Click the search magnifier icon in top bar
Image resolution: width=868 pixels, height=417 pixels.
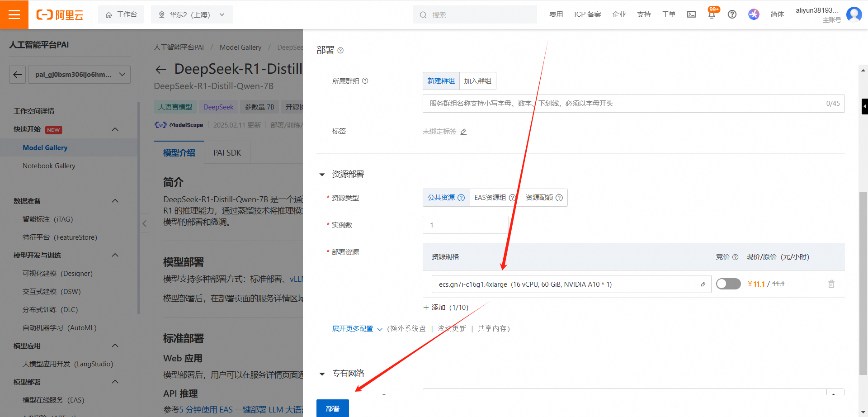pyautogui.click(x=423, y=15)
